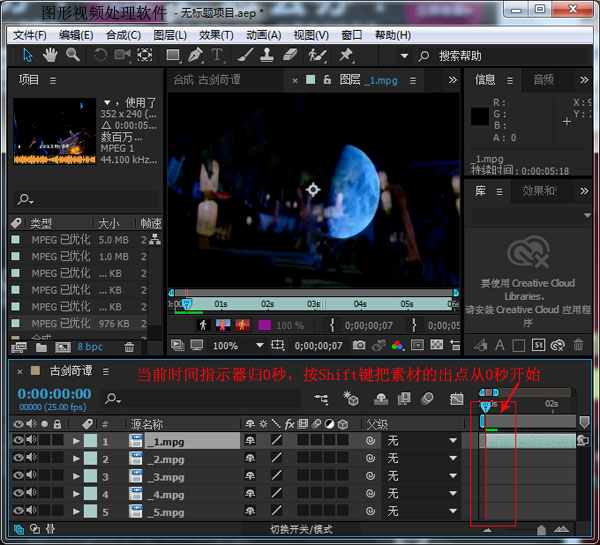
Task: Open the 合成(C) menu
Action: point(123,36)
